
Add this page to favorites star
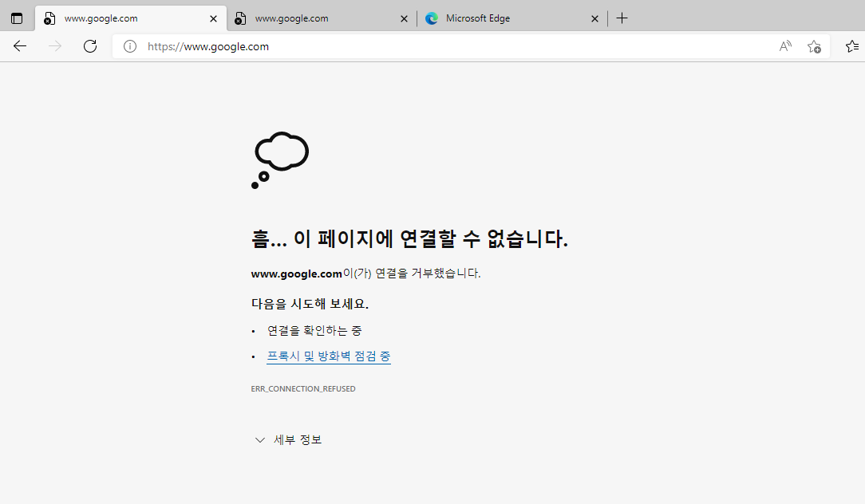pyautogui.click(x=814, y=46)
